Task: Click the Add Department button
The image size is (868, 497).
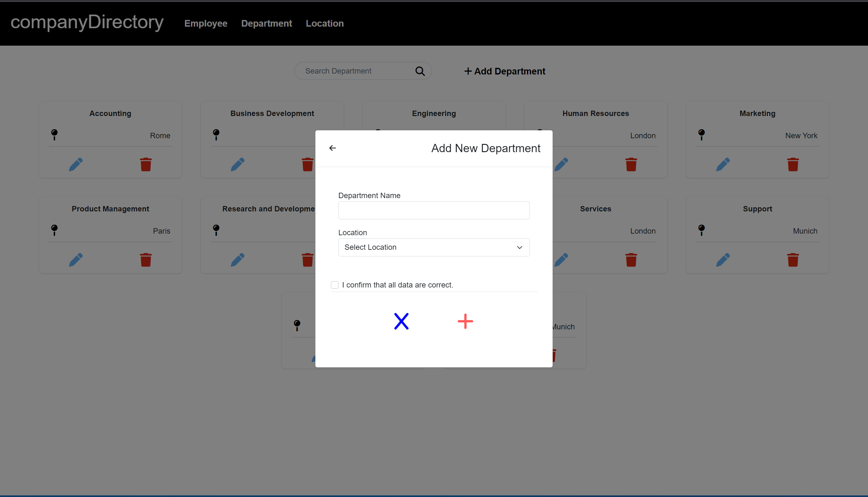Action: (504, 71)
